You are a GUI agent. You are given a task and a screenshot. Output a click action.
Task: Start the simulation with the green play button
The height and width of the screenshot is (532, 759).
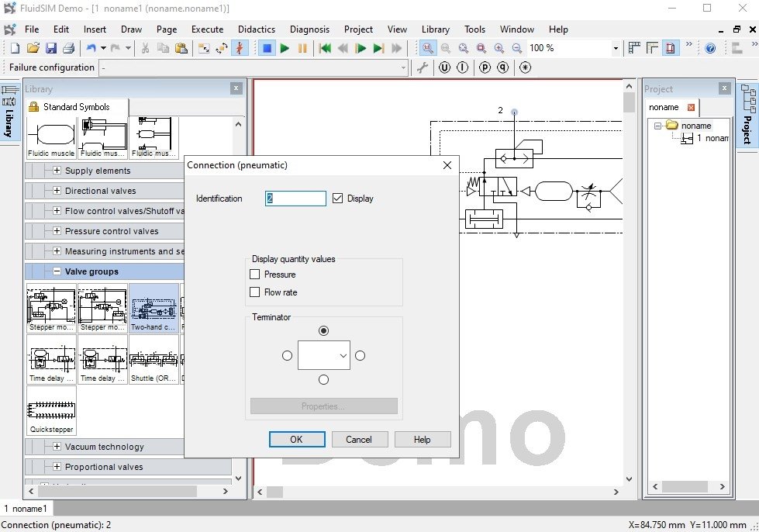[x=285, y=48]
